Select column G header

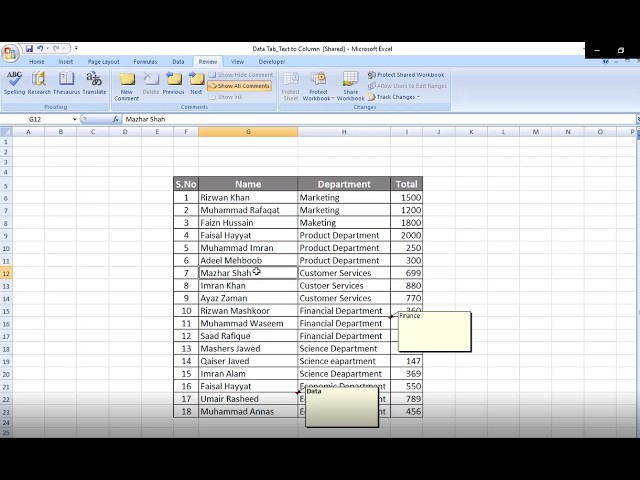tap(248, 132)
